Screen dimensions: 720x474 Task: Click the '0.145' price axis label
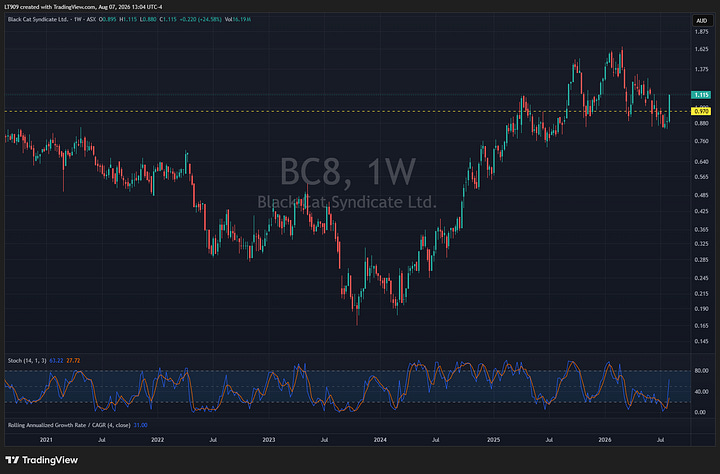pyautogui.click(x=701, y=341)
